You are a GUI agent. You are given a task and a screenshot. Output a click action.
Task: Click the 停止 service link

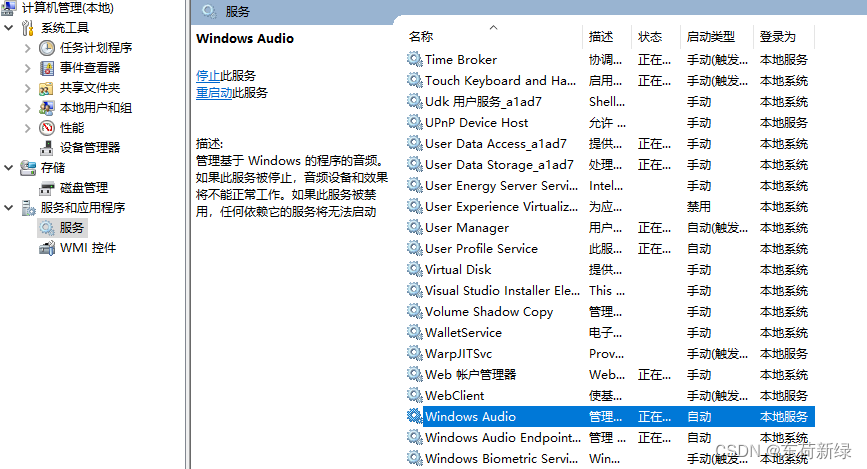[208, 76]
